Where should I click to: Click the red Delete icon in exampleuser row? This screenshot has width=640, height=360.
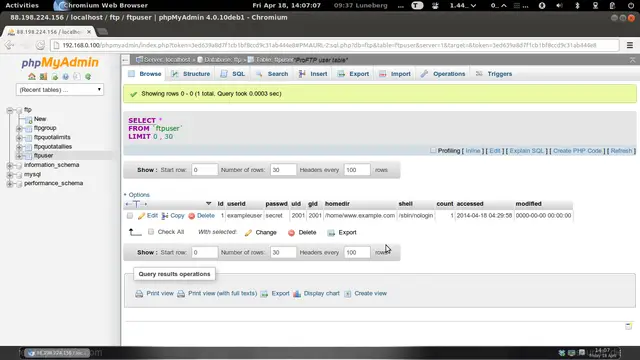click(x=191, y=216)
